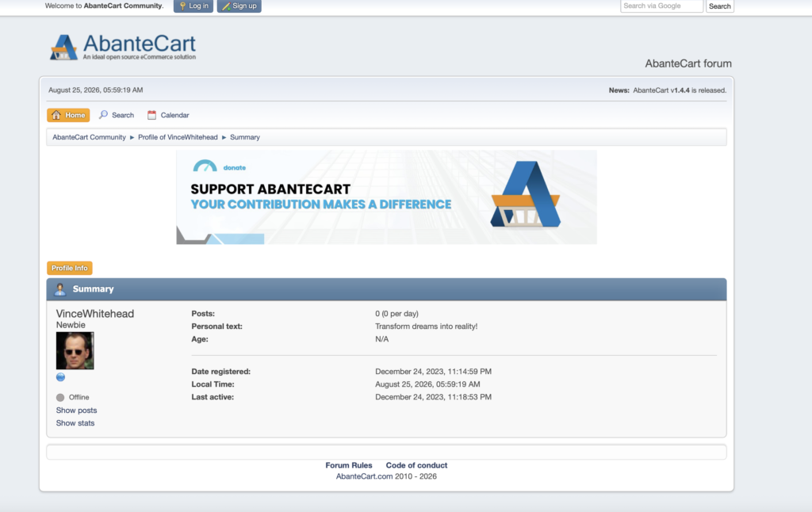812x512 pixels.
Task: Click the Local Time value in profile
Action: pyautogui.click(x=427, y=384)
